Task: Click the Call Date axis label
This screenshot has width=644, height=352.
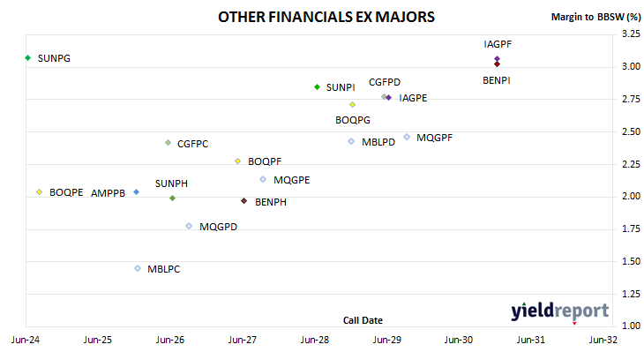Action: (x=363, y=320)
